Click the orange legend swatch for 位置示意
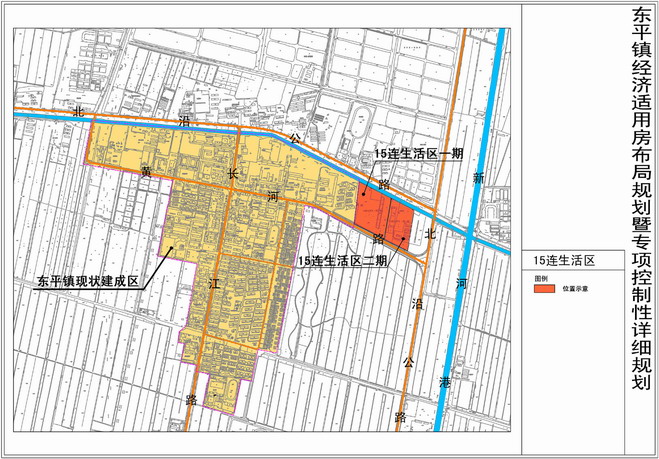659x459 pixels. click(544, 288)
